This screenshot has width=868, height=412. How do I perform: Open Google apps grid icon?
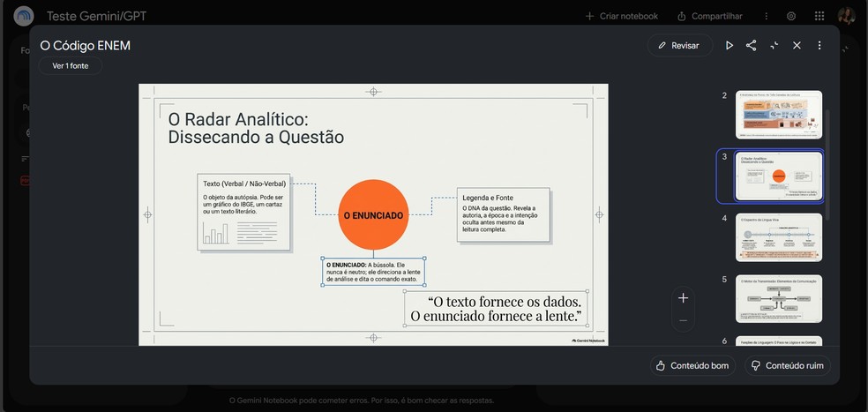click(819, 16)
